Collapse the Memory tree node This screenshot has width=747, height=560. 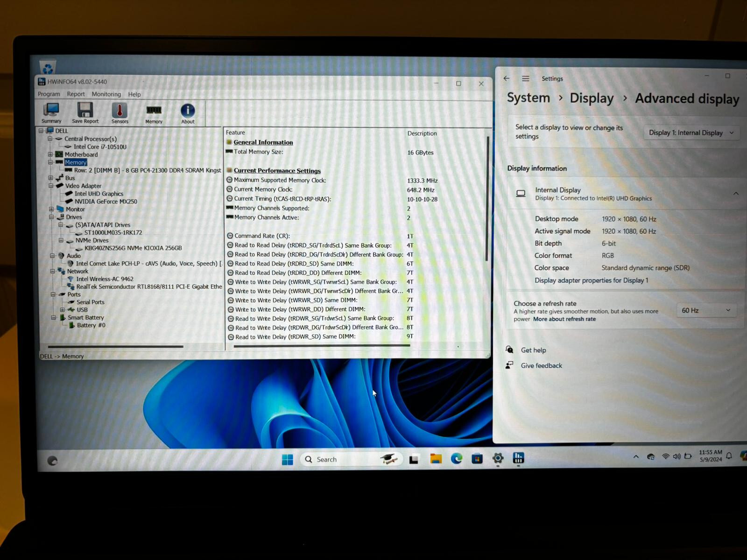click(x=50, y=162)
